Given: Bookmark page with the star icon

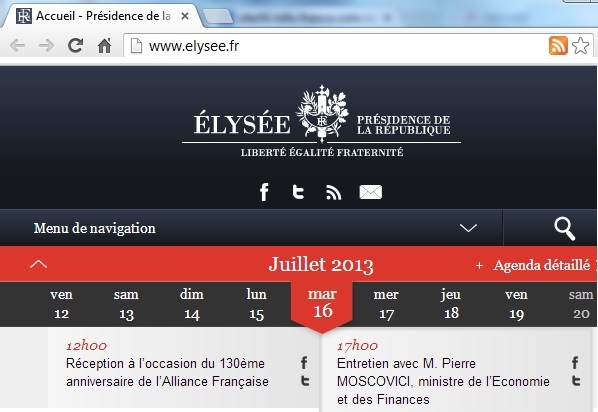Looking at the screenshot, I should (x=580, y=45).
